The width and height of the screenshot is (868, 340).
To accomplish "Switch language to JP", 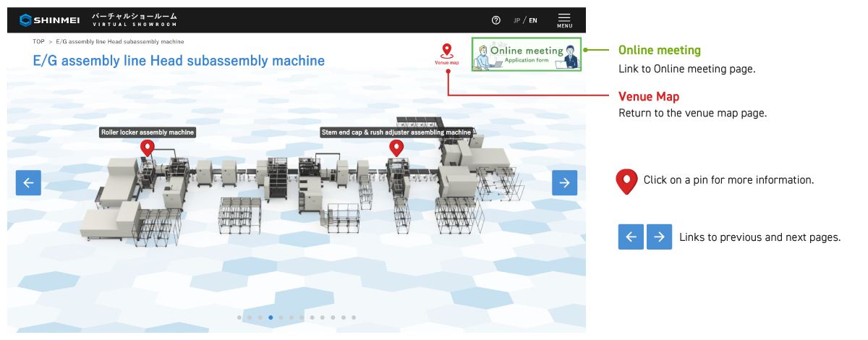I will 516,20.
